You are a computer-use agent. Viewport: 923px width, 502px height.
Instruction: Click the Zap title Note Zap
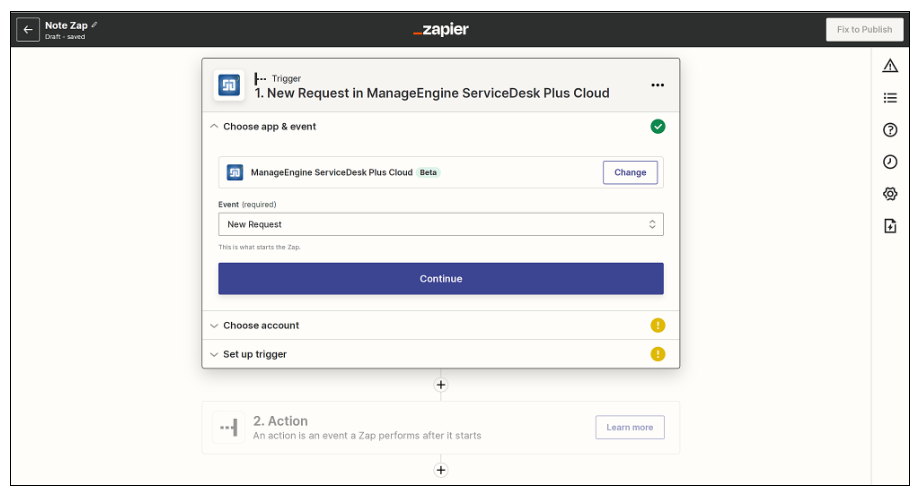tap(66, 25)
